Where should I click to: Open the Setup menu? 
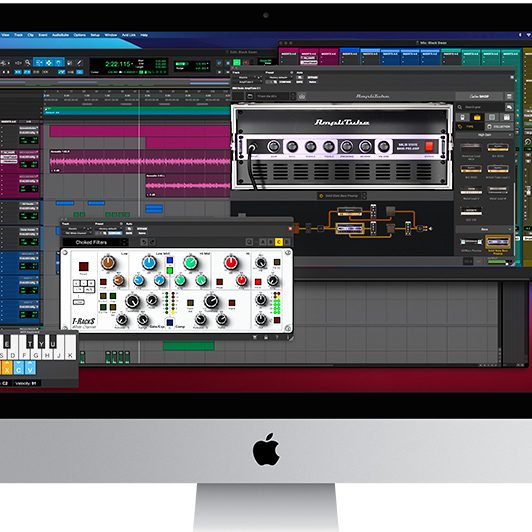(x=95, y=35)
